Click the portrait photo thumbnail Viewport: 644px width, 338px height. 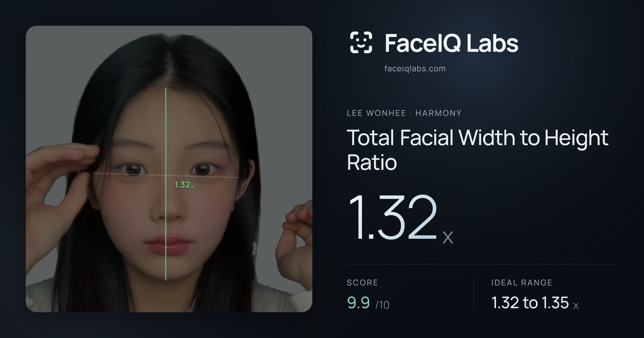(169, 169)
